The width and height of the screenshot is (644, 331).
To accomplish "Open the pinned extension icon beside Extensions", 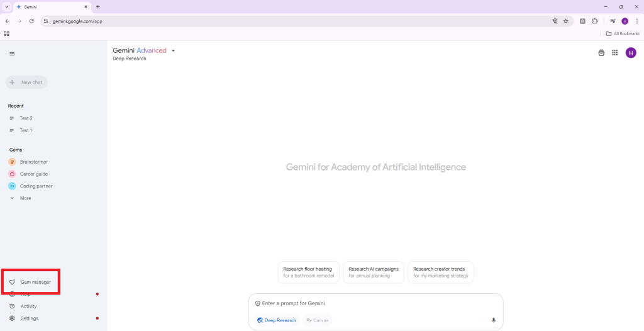I will pyautogui.click(x=582, y=21).
